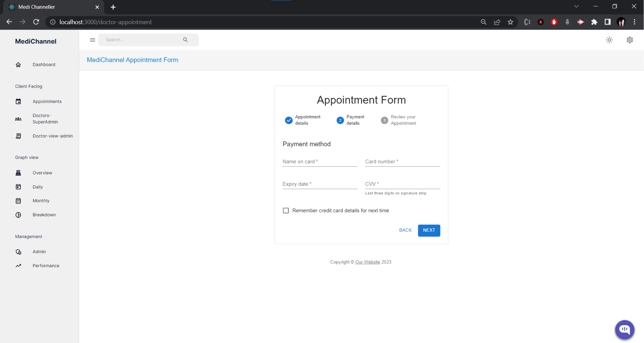This screenshot has width=644, height=343.
Task: Collapse the sidebar with the hamburger menu
Action: click(93, 40)
